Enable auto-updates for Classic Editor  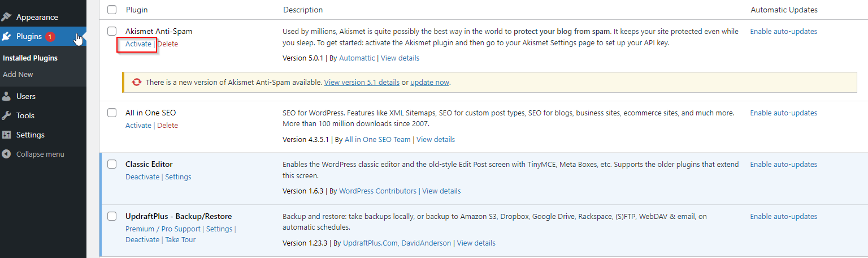[783, 164]
